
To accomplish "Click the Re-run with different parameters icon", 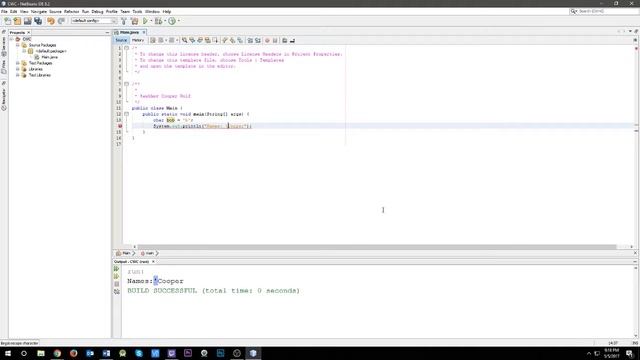I will pyautogui.click(x=117, y=276).
